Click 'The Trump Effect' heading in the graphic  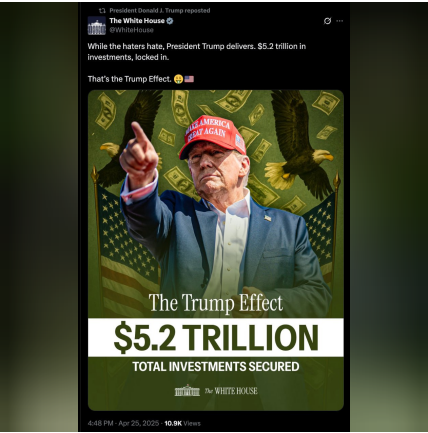[x=216, y=303]
